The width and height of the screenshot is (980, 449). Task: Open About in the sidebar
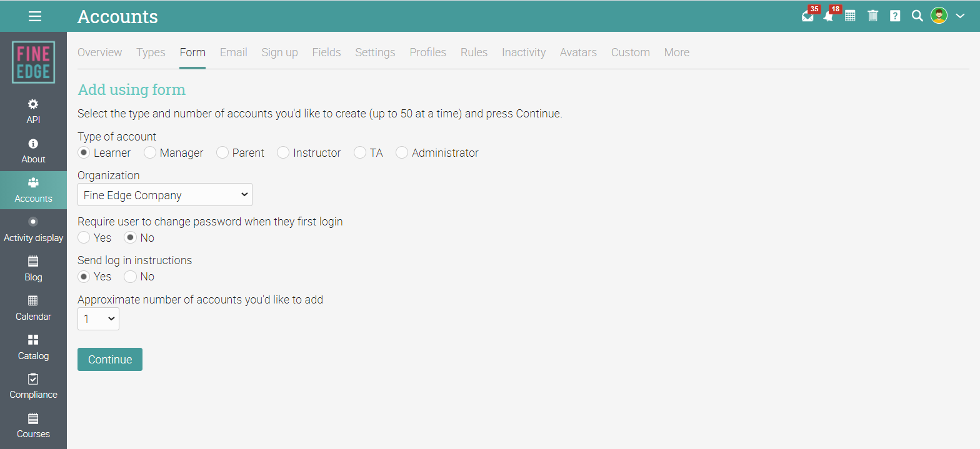coord(33,152)
